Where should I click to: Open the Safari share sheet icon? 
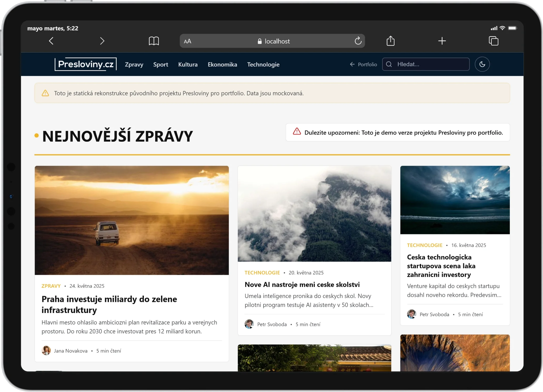coord(390,41)
